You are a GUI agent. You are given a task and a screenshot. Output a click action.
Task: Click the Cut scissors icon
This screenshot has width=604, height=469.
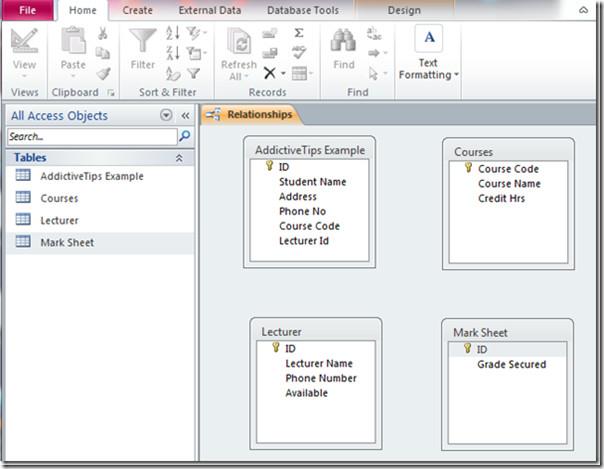[102, 33]
